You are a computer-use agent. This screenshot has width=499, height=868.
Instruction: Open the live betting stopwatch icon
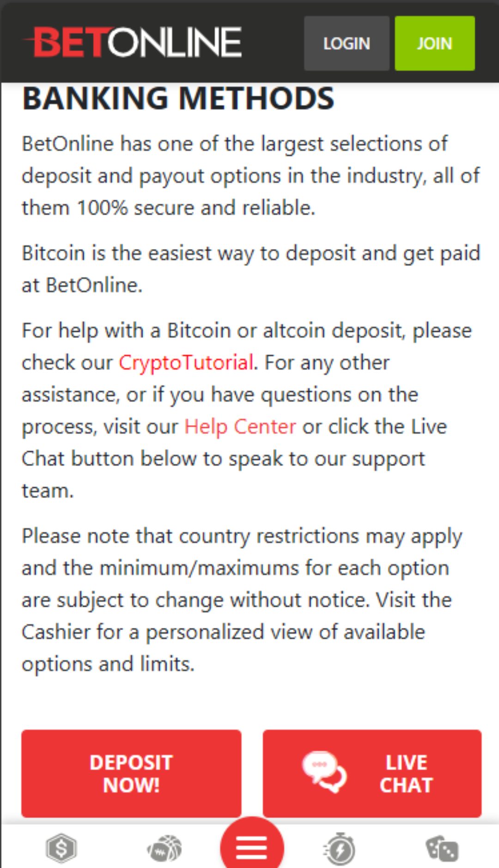339,848
